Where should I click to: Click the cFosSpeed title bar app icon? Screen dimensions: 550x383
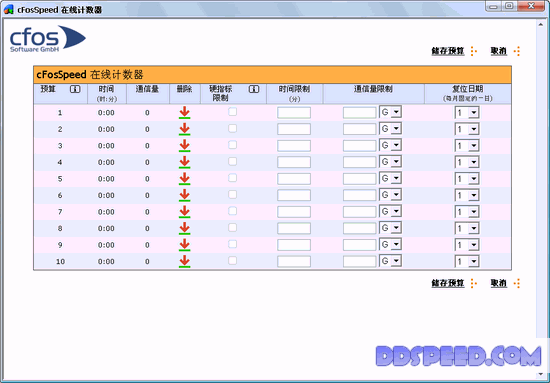[8, 9]
